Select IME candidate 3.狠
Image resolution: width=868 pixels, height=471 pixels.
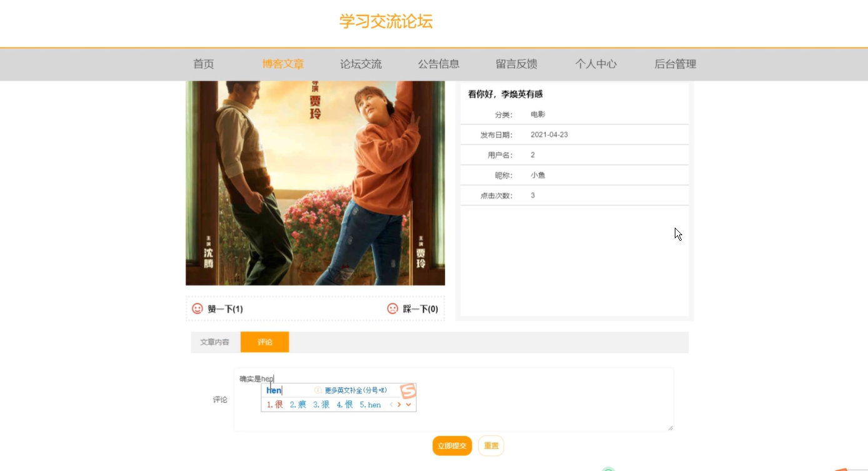coord(321,405)
